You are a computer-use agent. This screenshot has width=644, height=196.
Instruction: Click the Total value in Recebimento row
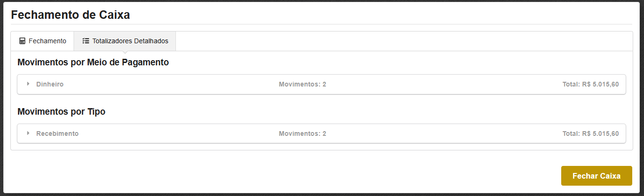click(590, 133)
